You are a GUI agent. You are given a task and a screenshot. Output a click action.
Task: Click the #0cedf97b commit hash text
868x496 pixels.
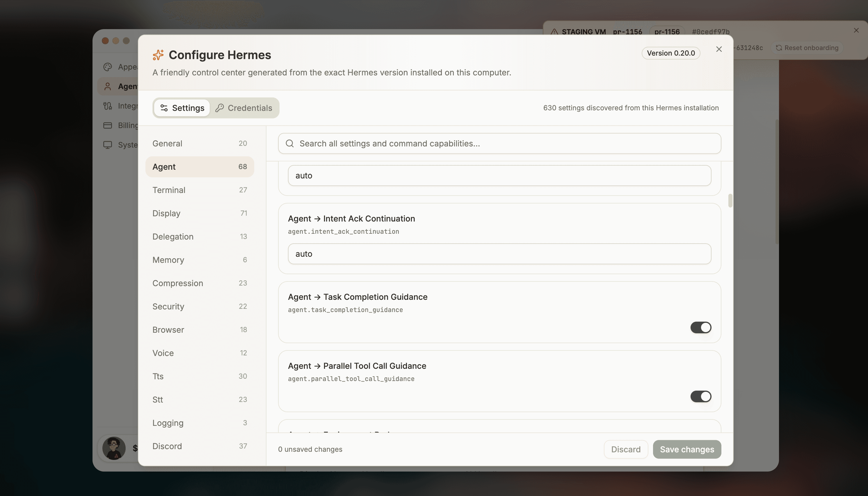click(710, 32)
